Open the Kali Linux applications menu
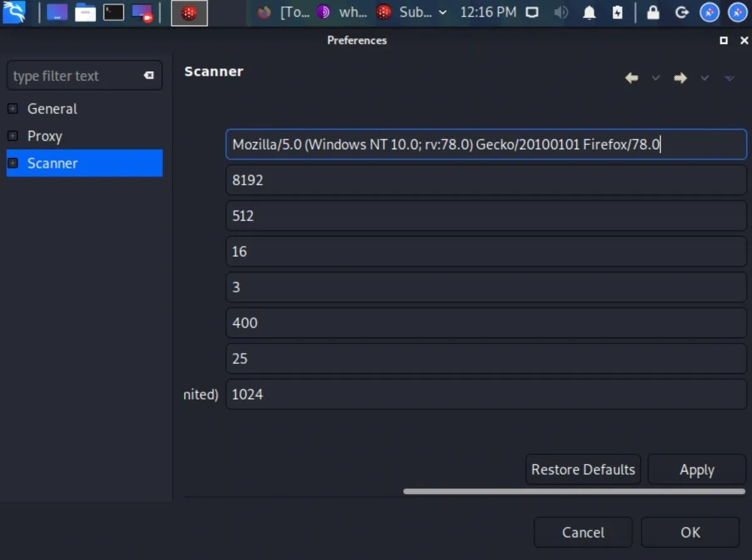The width and height of the screenshot is (752, 560). pos(14,13)
